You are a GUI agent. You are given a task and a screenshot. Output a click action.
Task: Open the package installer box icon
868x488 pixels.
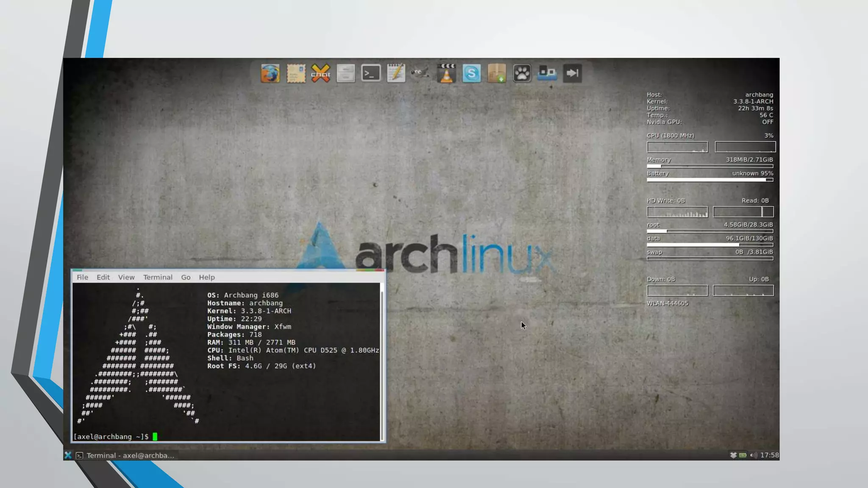click(497, 73)
